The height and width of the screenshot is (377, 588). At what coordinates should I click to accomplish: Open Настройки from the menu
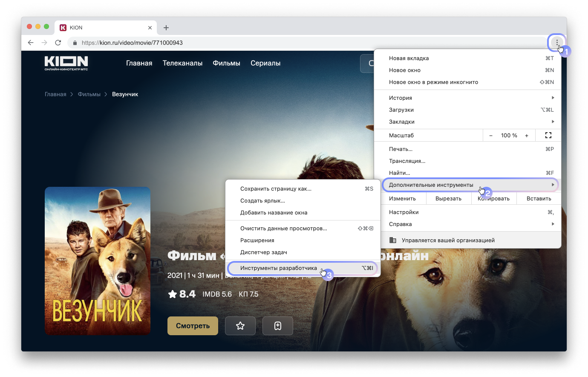click(467, 212)
